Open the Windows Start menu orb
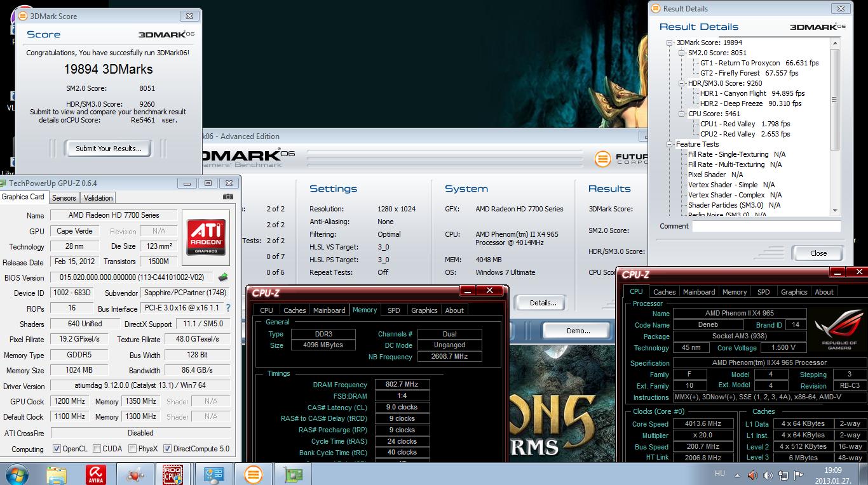The height and width of the screenshot is (485, 868). tap(16, 474)
